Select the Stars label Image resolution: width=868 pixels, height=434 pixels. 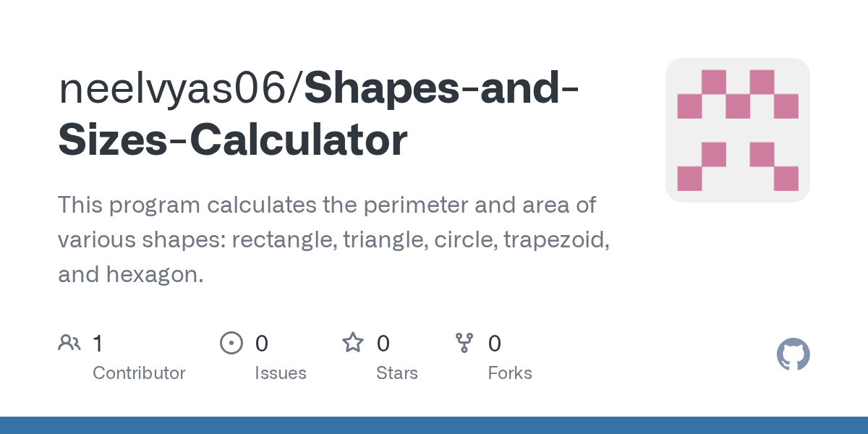pos(397,373)
